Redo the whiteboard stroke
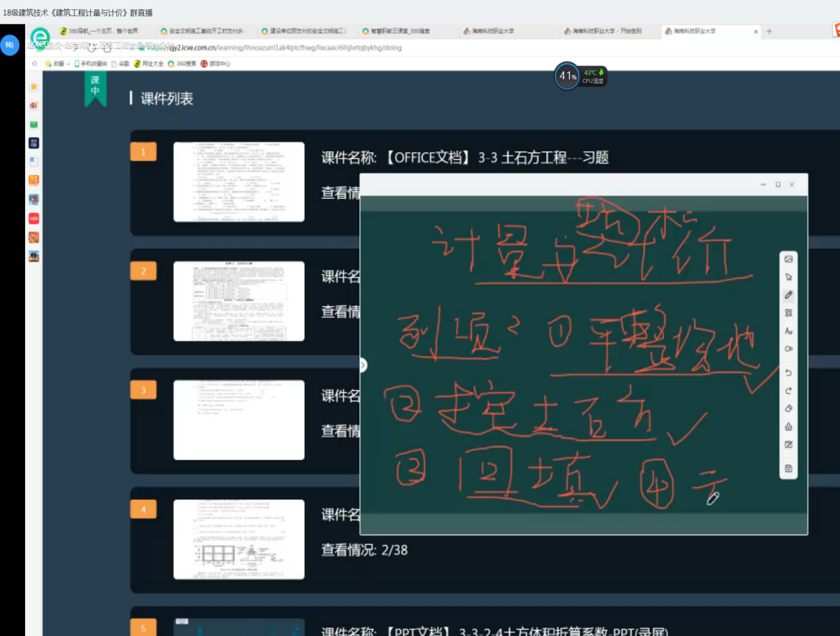The height and width of the screenshot is (636, 840). 788,391
